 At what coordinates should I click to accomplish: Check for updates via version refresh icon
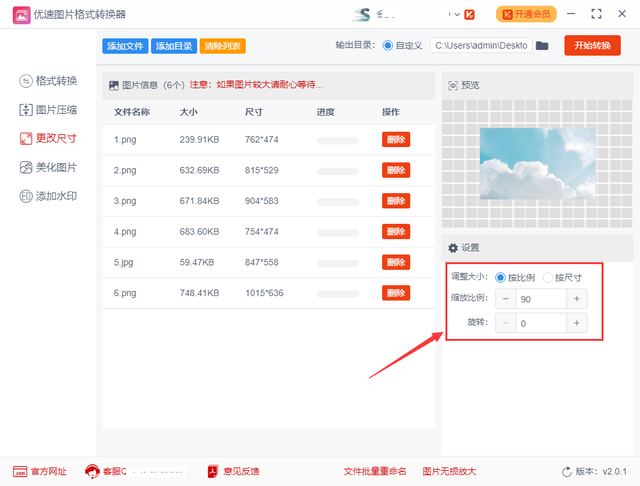567,472
